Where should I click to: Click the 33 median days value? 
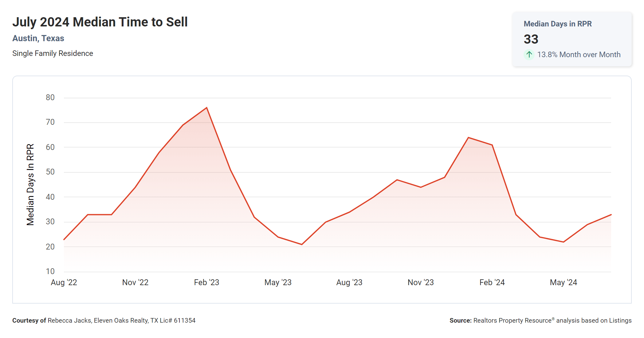coord(531,39)
